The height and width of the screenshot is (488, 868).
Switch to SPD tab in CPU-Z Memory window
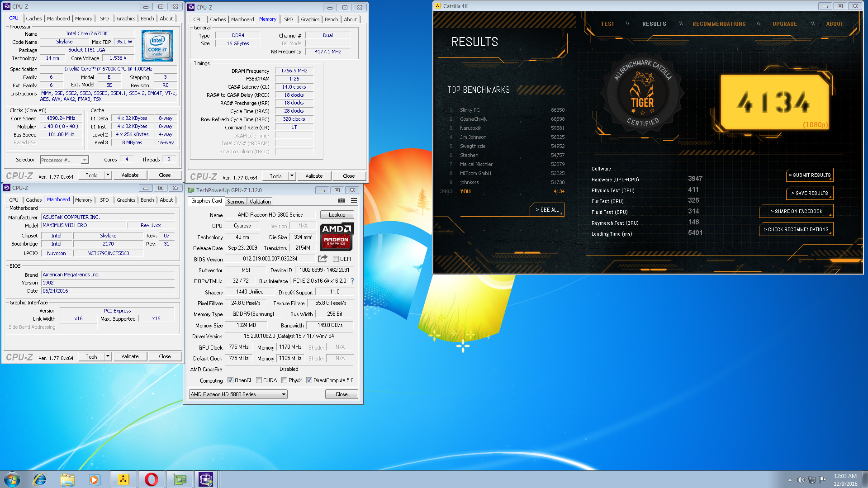288,19
